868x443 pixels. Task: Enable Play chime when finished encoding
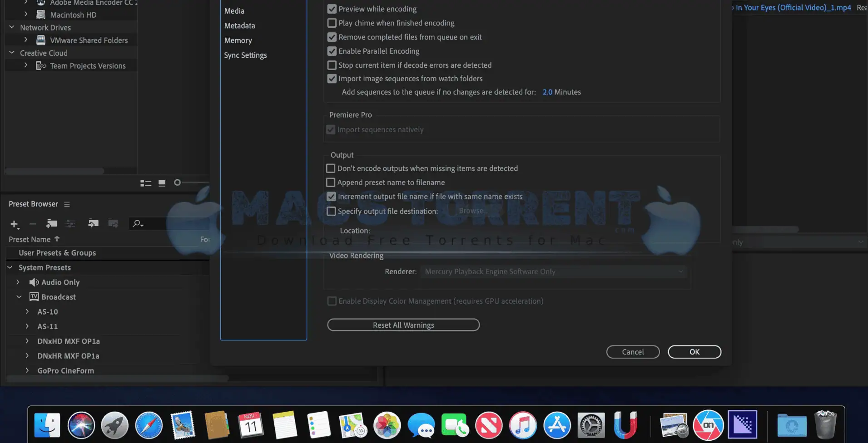point(332,23)
